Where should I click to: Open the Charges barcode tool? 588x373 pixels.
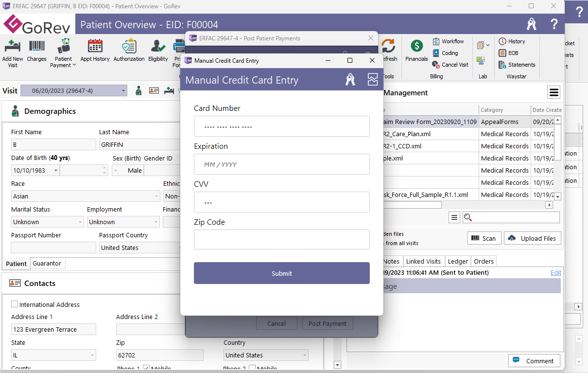point(37,51)
